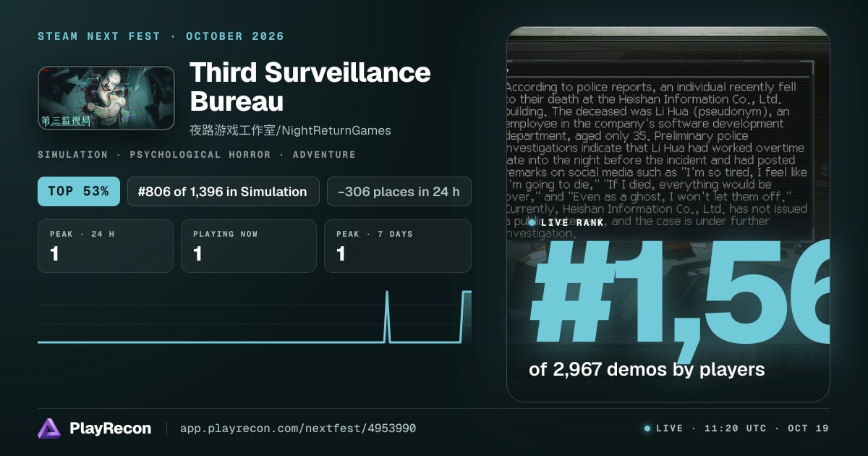
Task: Click the −306 places in 24 h pill
Action: click(399, 192)
